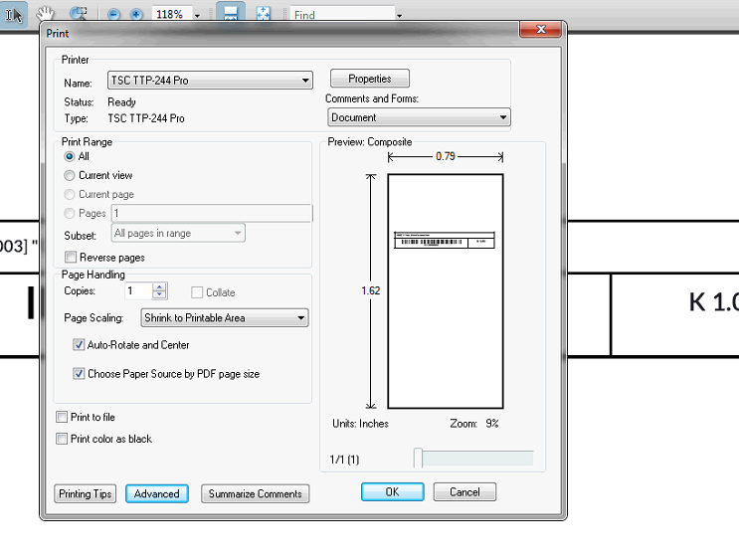
Task: Cancel the print dialog
Action: pyautogui.click(x=464, y=491)
